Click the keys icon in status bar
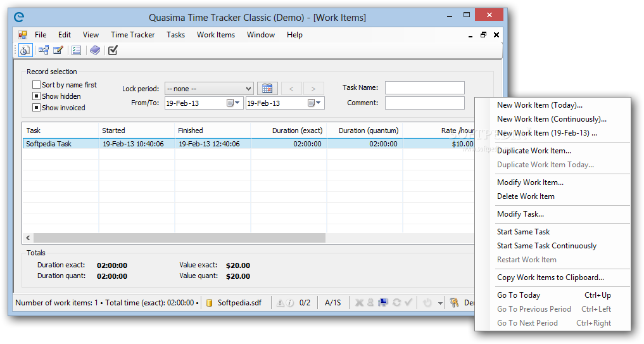Image resolution: width=644 pixels, height=344 pixels. click(454, 303)
